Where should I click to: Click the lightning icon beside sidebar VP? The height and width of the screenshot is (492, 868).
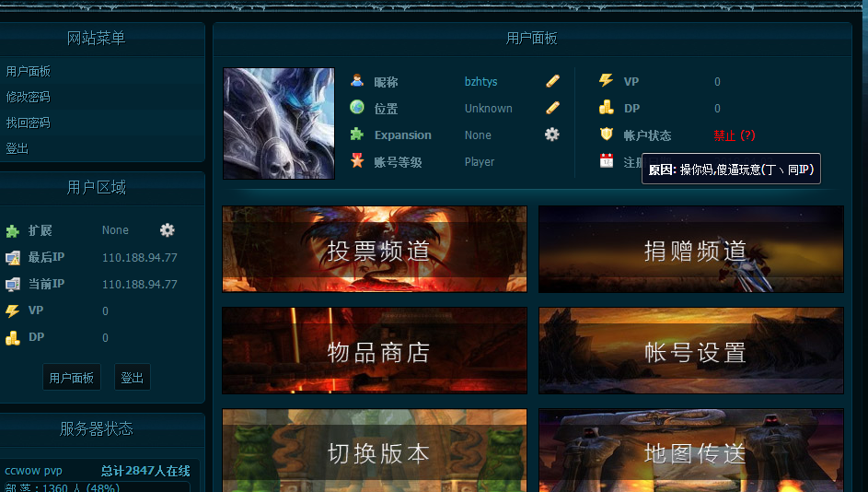[x=12, y=310]
